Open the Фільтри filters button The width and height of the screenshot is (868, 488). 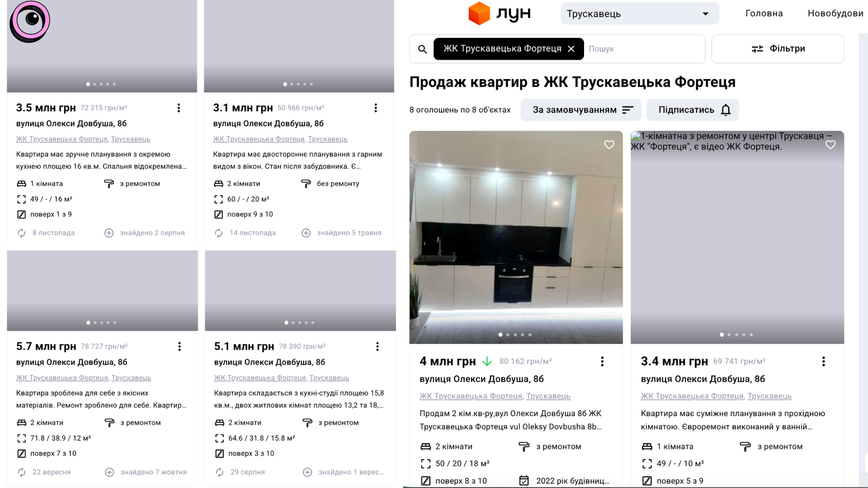pyautogui.click(x=778, y=49)
